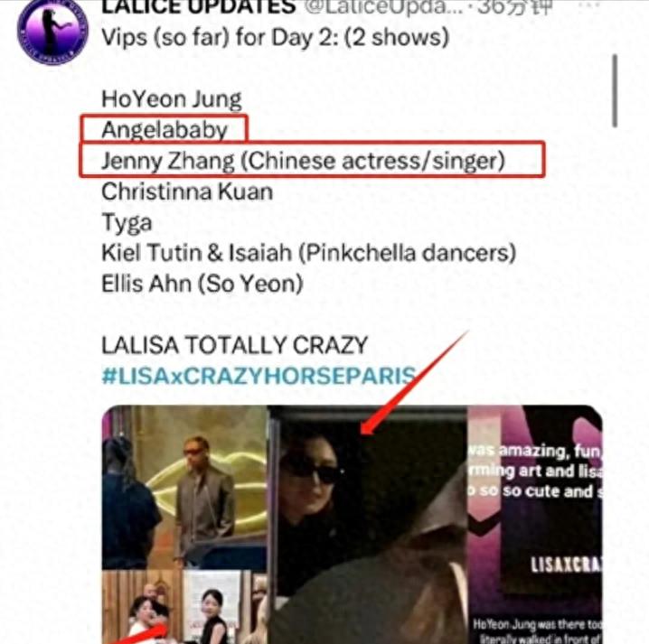The image size is (649, 644).
Task: Click the Vips for Day 2 heading
Action: pos(276,37)
